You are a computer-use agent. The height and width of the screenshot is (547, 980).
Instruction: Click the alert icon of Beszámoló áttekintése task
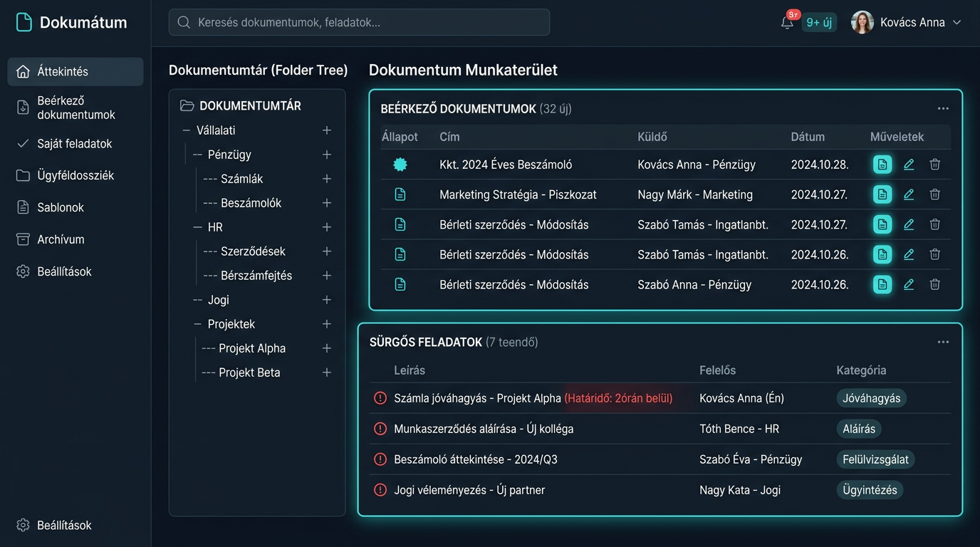click(380, 459)
